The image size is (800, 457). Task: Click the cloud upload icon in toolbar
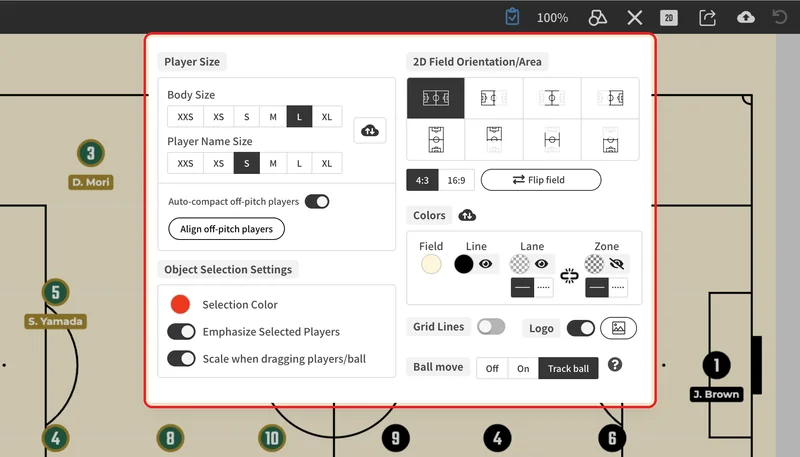pyautogui.click(x=746, y=18)
